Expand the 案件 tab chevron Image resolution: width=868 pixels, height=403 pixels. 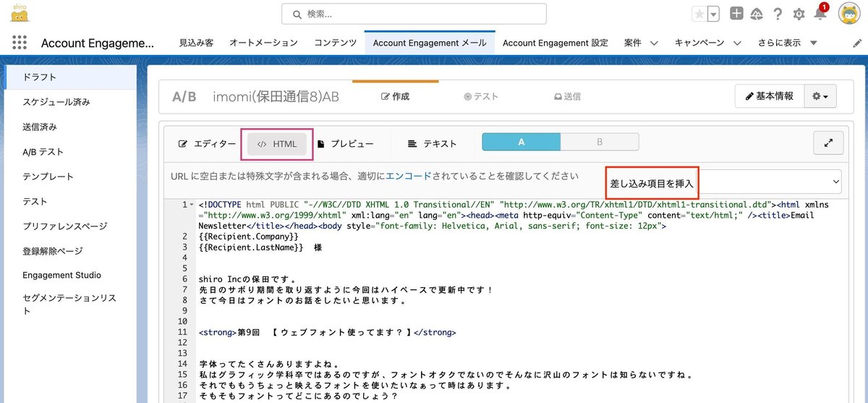(x=654, y=43)
